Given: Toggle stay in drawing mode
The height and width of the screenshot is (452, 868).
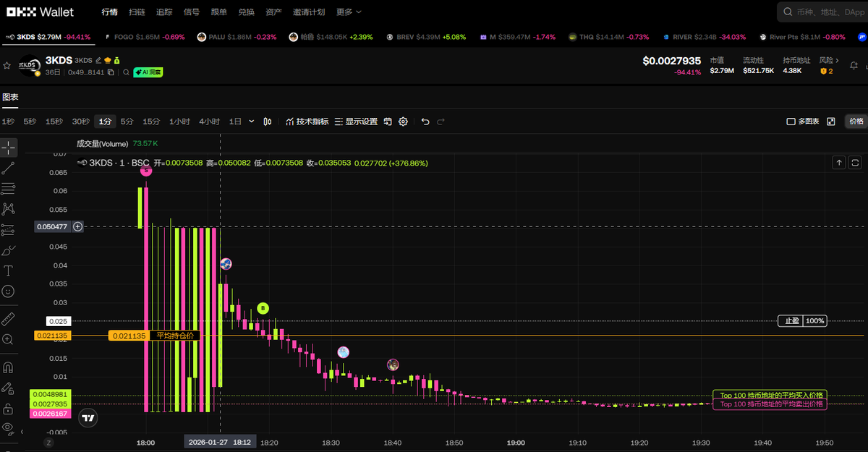Looking at the screenshot, I should click(x=9, y=388).
